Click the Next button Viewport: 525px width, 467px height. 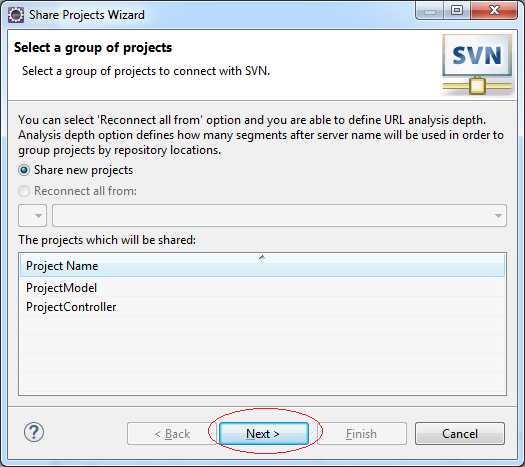[x=264, y=434]
